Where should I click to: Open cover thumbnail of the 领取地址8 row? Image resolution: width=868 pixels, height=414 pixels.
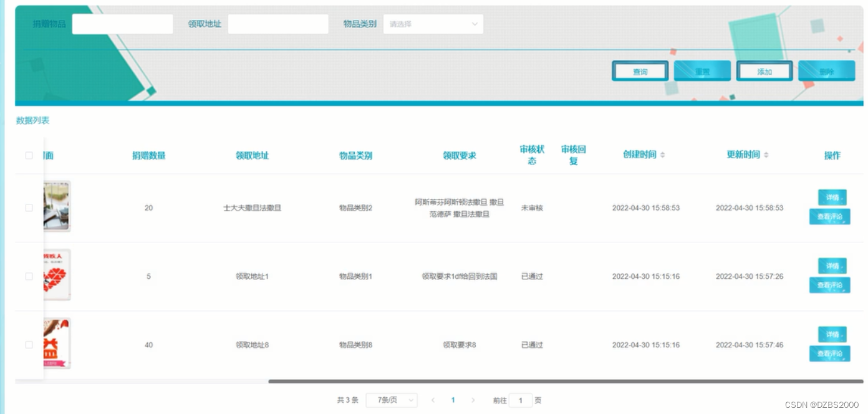coord(57,344)
